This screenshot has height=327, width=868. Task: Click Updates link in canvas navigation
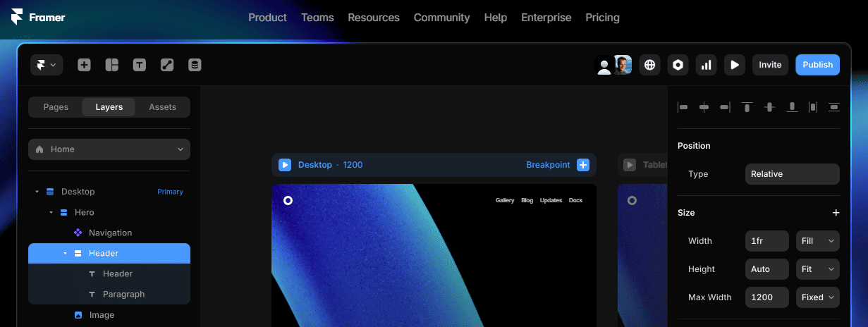coord(551,201)
